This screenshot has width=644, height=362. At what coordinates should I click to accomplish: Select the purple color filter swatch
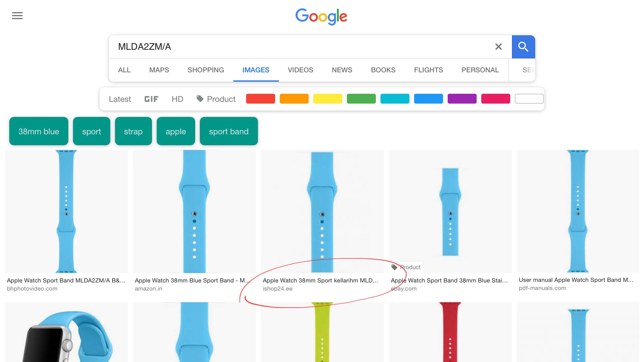click(x=462, y=99)
